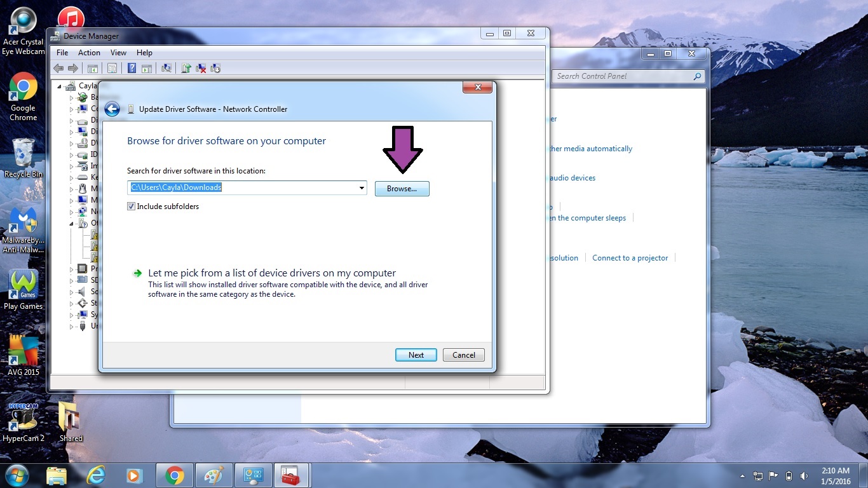Click the Uninstall device toolbar icon
Screen dimensions: 868x488
point(201,69)
